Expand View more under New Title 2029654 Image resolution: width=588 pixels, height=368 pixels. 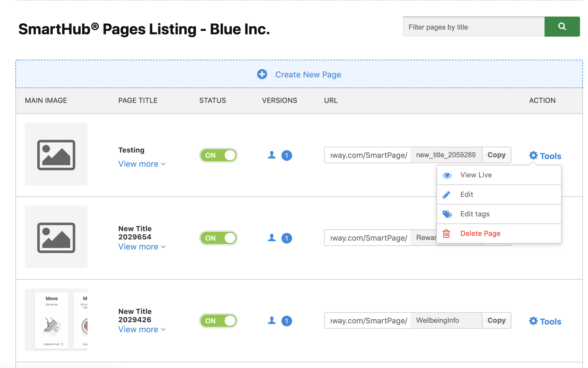(142, 247)
